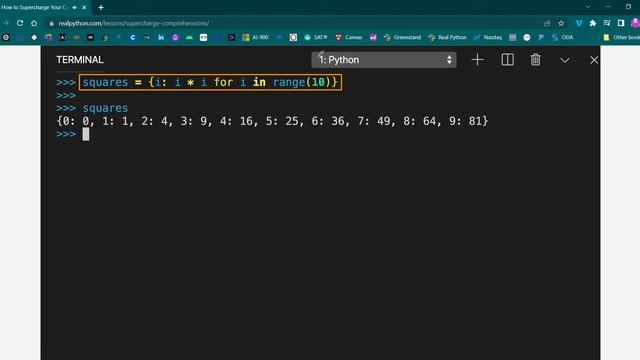640x360 pixels.
Task: Click the dictionary output '{0: 0, 1: 1...'
Action: click(272, 121)
